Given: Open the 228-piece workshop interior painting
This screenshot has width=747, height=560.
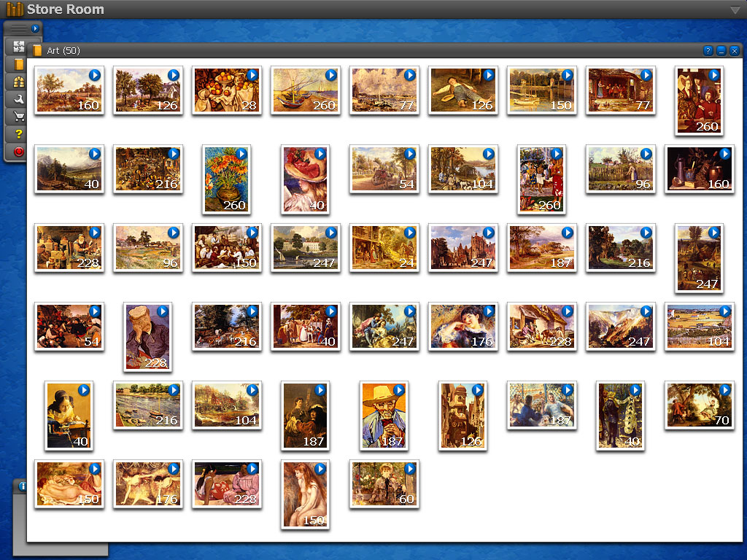Looking at the screenshot, I should (x=69, y=248).
